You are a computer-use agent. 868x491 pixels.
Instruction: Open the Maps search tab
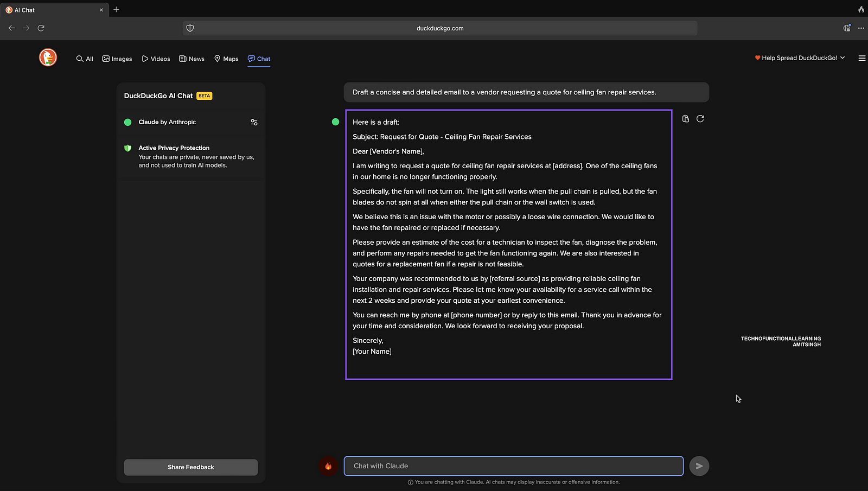click(x=226, y=59)
